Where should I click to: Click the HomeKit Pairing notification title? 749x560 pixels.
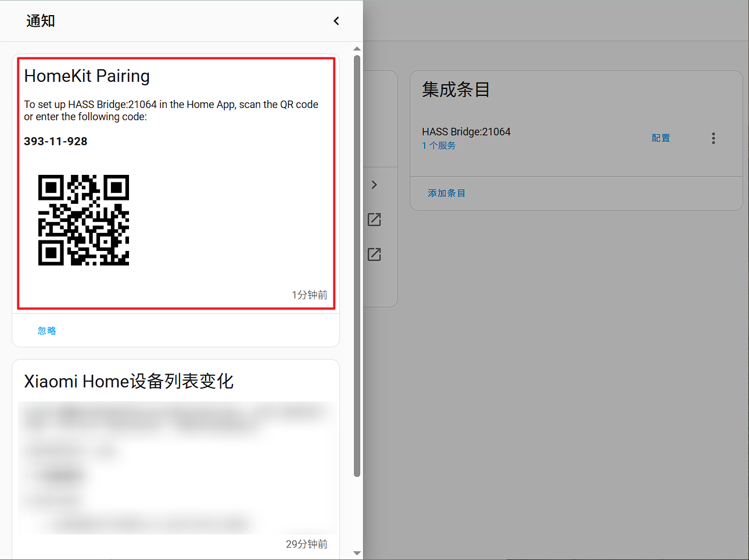87,76
